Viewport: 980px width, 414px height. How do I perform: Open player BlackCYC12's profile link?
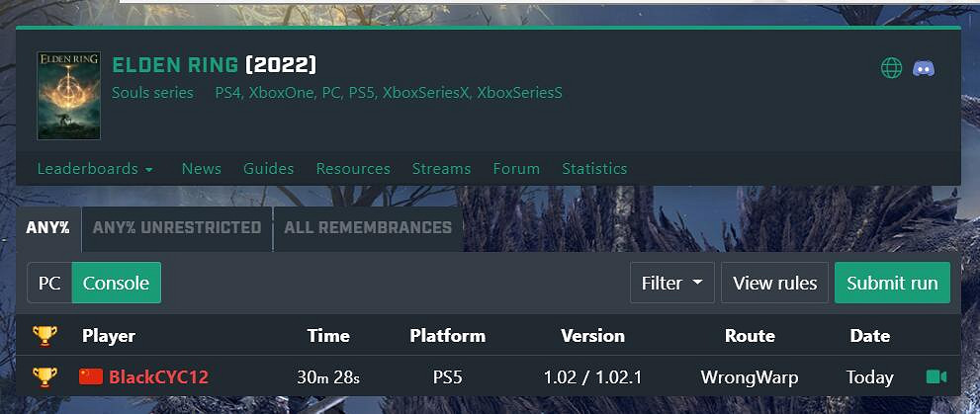click(x=158, y=376)
